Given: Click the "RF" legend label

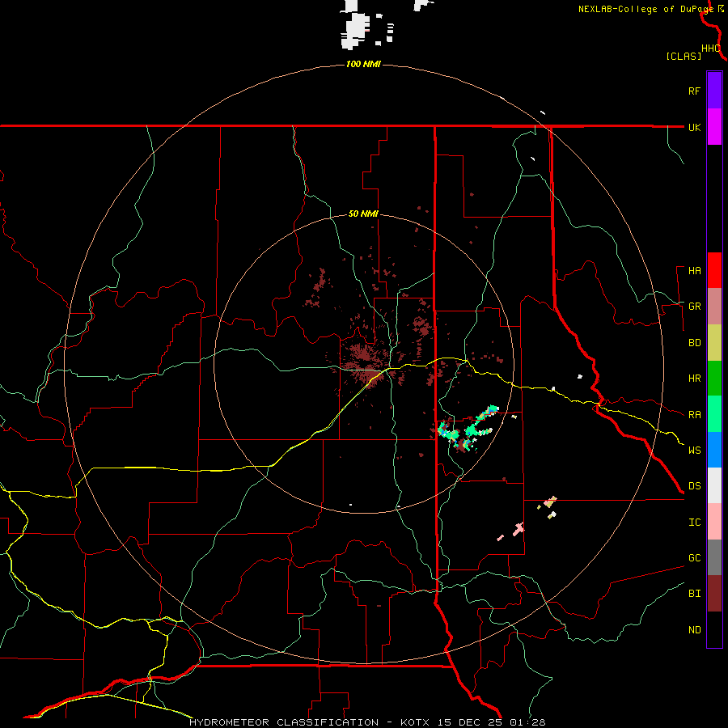Looking at the screenshot, I should 694,91.
